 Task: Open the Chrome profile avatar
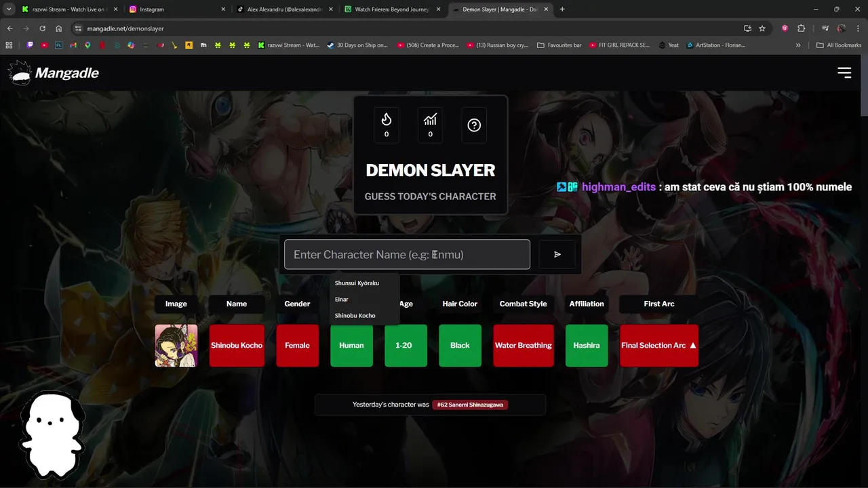pos(842,28)
